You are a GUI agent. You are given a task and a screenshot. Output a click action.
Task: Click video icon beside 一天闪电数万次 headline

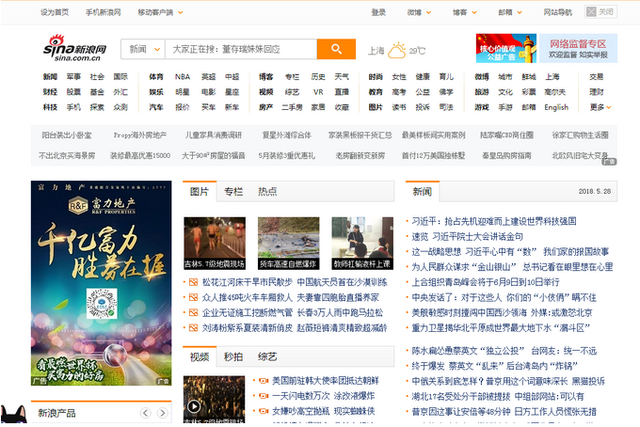tap(264, 396)
